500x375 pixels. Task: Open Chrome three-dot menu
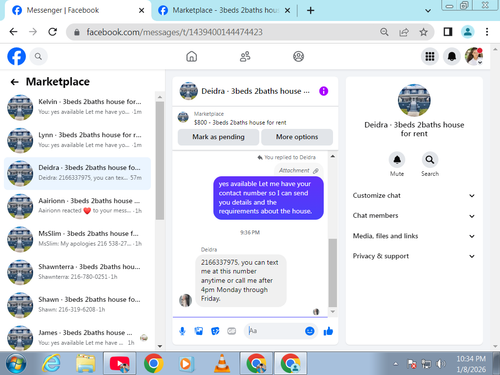pos(487,32)
